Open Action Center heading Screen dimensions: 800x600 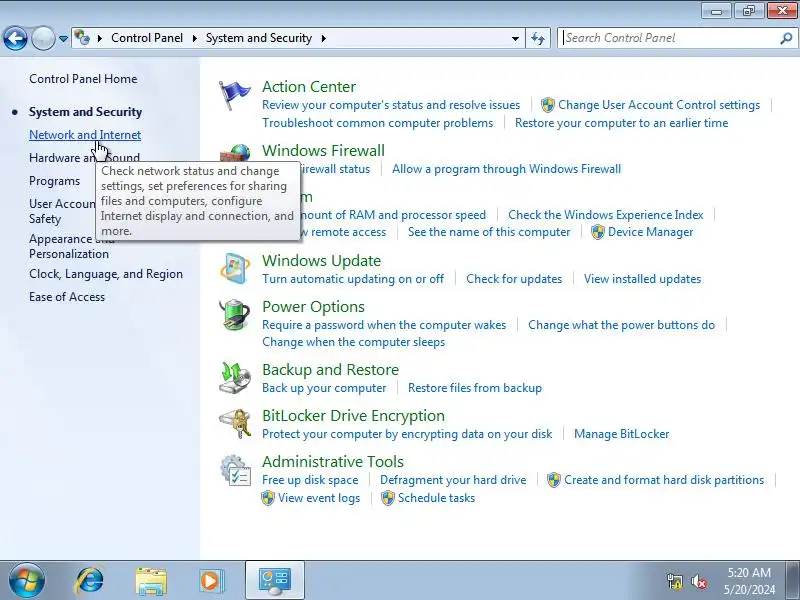[x=309, y=87]
